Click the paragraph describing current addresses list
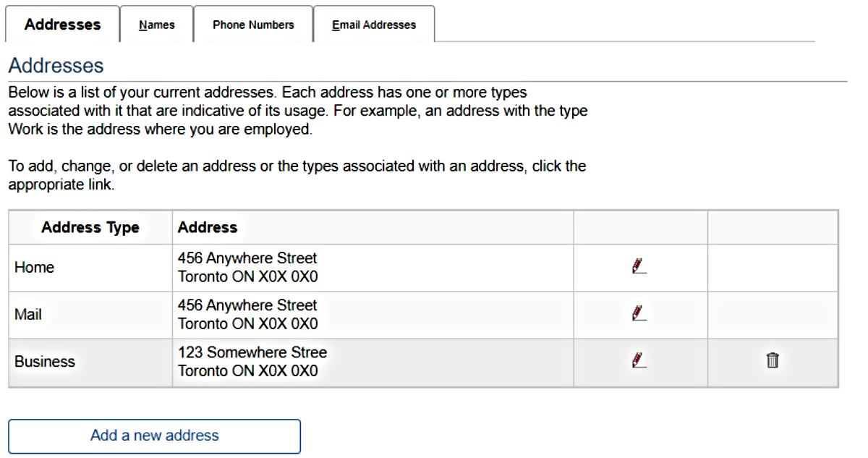This screenshot has height=458, width=868. (x=297, y=111)
